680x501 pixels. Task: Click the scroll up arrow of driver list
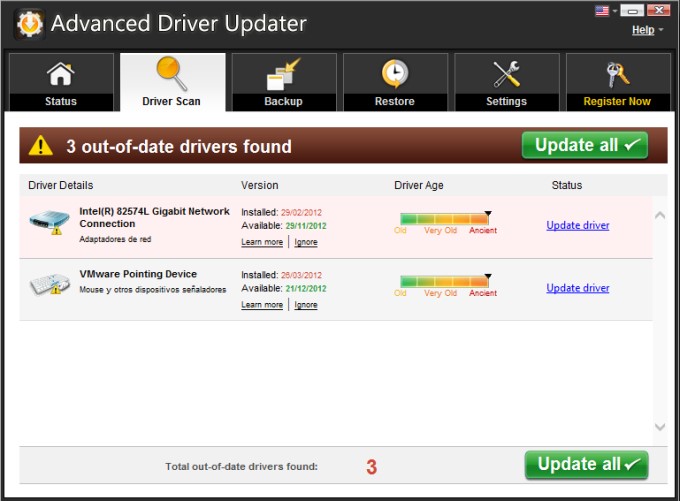pyautogui.click(x=660, y=215)
